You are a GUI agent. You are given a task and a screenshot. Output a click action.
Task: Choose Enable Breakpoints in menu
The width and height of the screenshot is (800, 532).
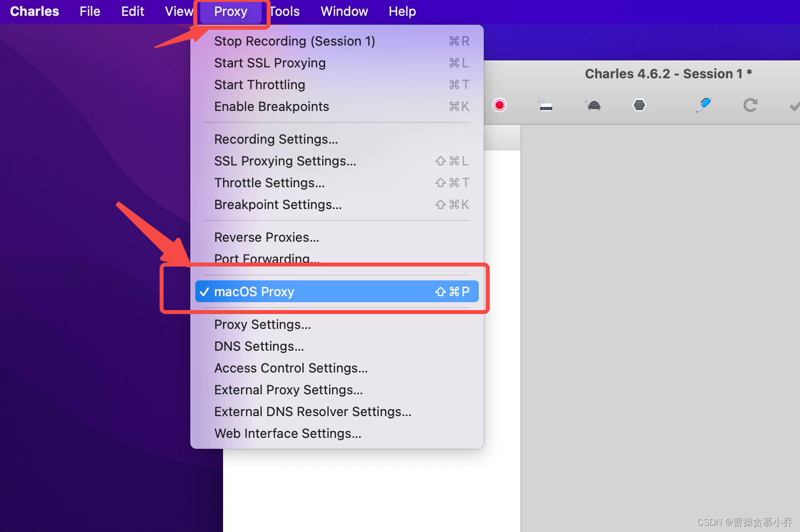[337, 106]
